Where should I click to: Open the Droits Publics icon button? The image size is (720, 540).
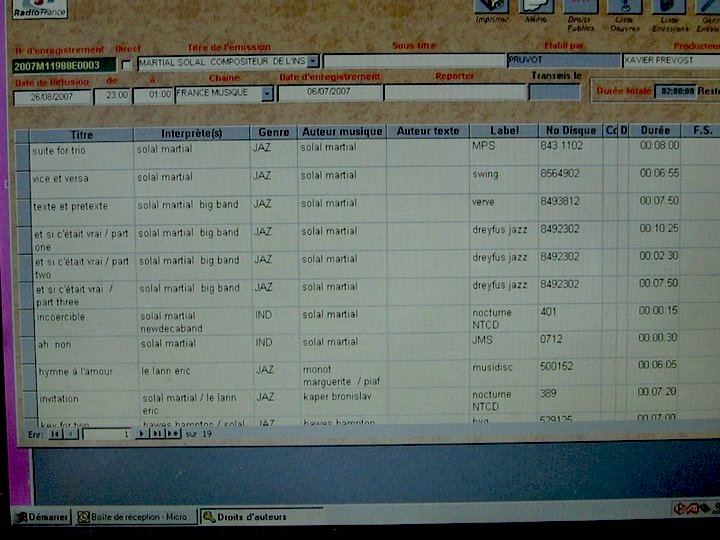580,6
